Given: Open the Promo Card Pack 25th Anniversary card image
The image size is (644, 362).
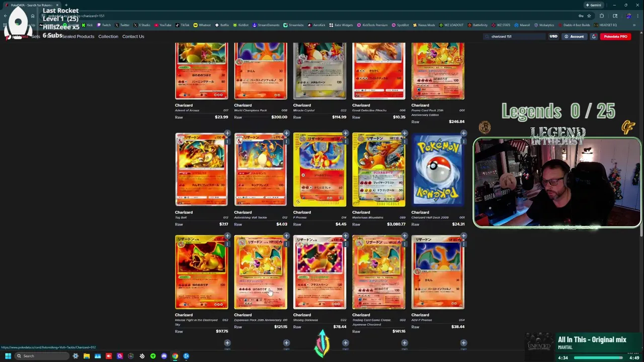Looking at the screenshot, I should click(438, 71).
